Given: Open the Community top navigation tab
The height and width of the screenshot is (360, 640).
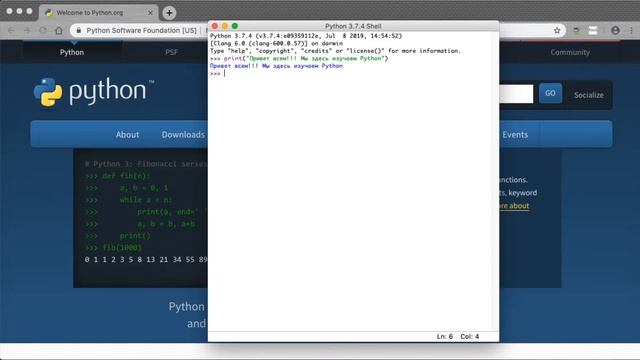Looking at the screenshot, I should 570,52.
